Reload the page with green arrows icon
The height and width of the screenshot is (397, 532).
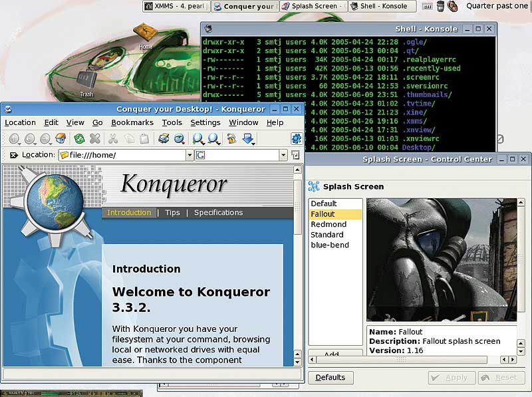[x=79, y=138]
